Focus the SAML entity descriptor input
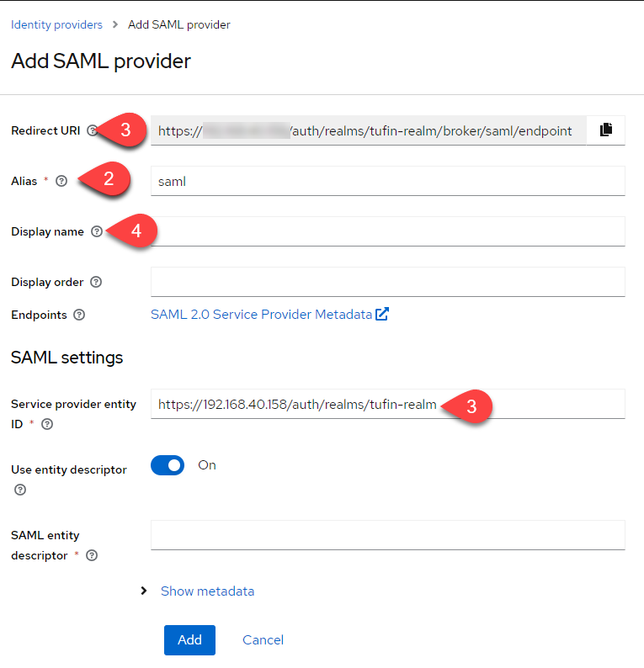 (387, 535)
